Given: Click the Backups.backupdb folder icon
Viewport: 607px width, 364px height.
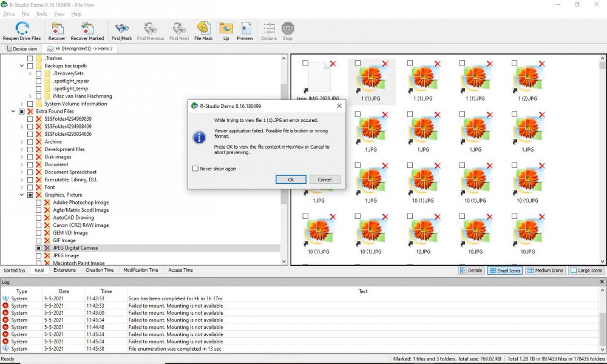Looking at the screenshot, I should point(39,66).
